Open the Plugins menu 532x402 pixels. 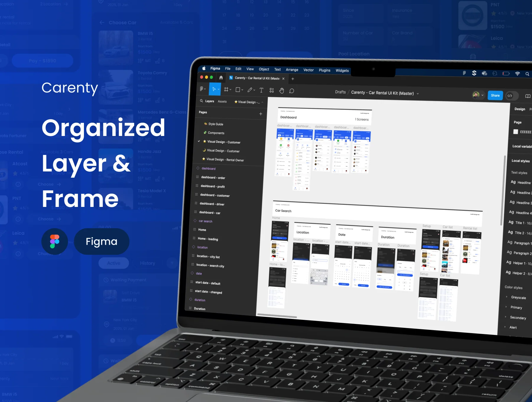[325, 70]
